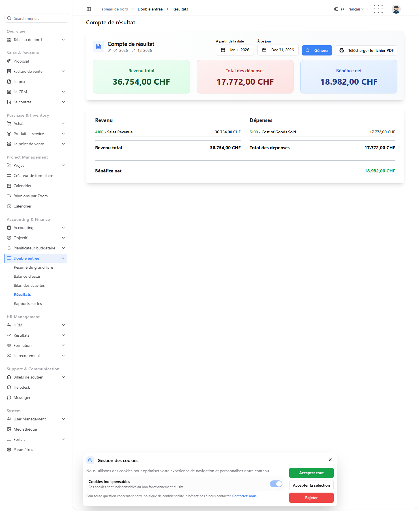
Task: Click the Planificateur budgétaire dollar icon
Action: coord(9,248)
